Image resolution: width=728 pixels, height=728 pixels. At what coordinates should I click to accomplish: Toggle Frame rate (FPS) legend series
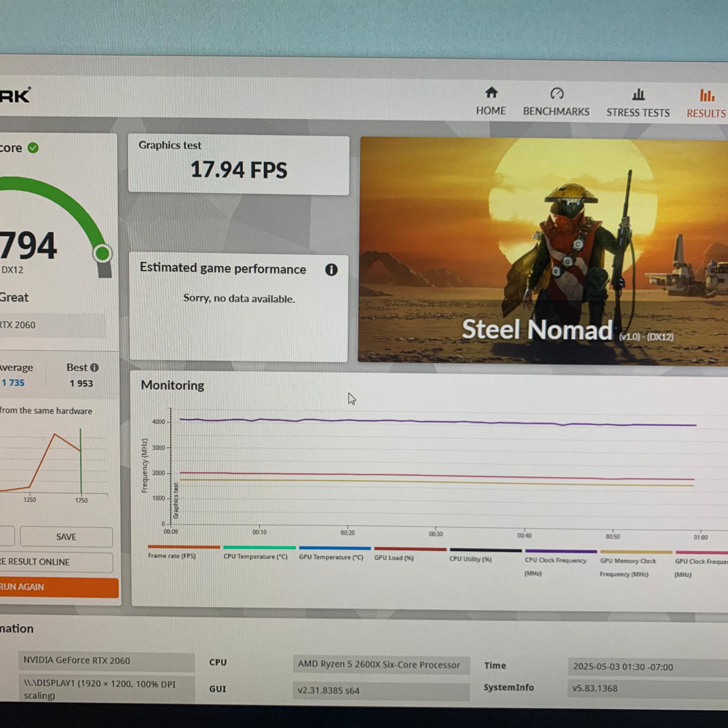(183, 552)
